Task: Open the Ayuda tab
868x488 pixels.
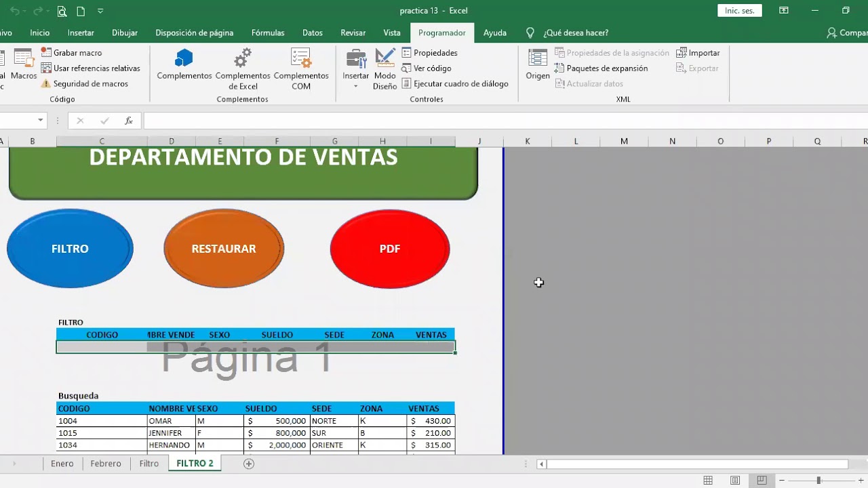Action: click(x=495, y=33)
